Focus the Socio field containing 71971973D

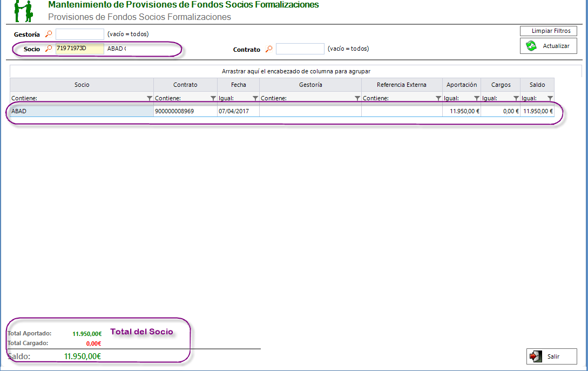click(x=80, y=49)
